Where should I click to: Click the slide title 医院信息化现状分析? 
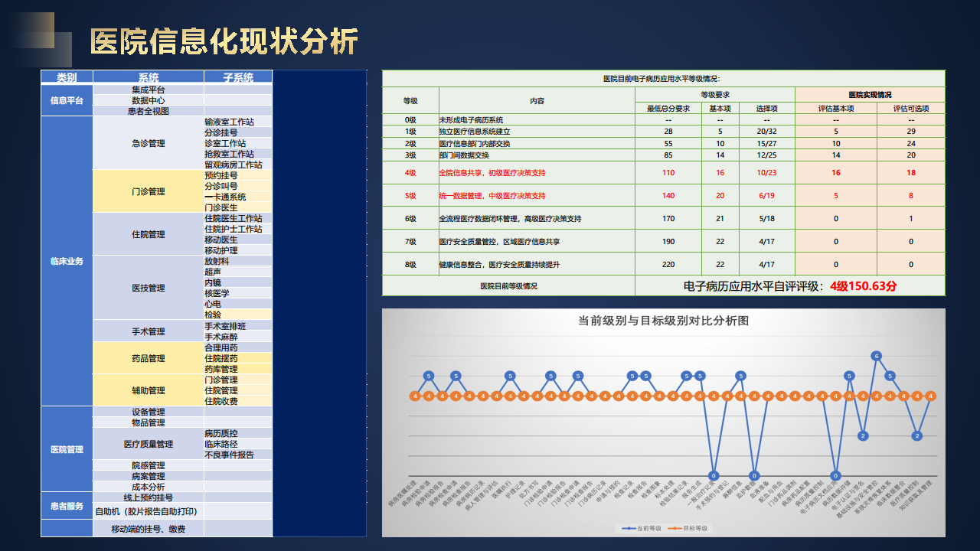click(x=224, y=41)
